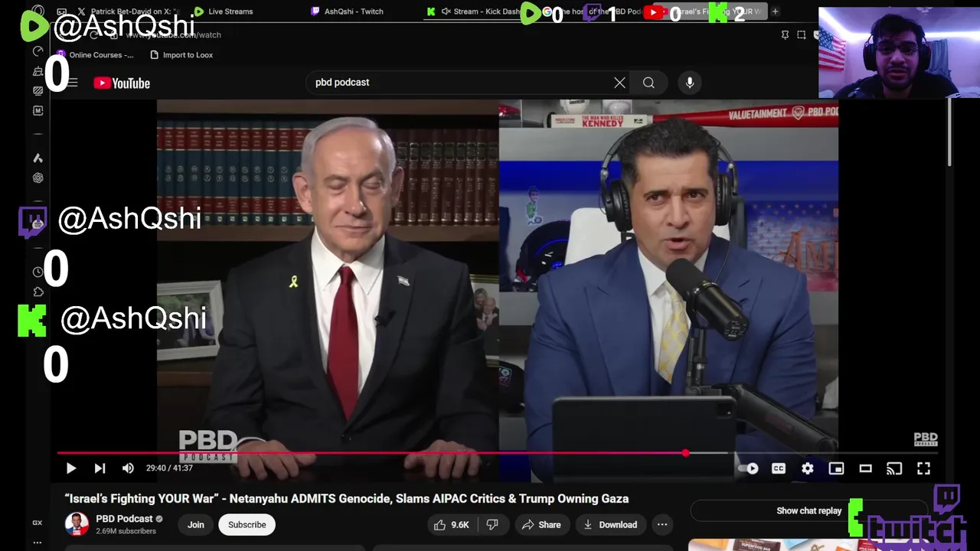Enter full screen mode

(923, 468)
